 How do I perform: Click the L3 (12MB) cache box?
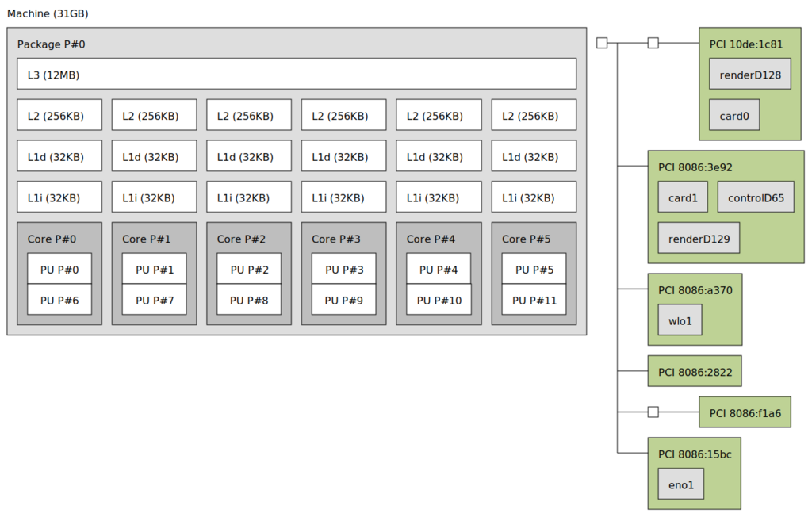pyautogui.click(x=297, y=74)
